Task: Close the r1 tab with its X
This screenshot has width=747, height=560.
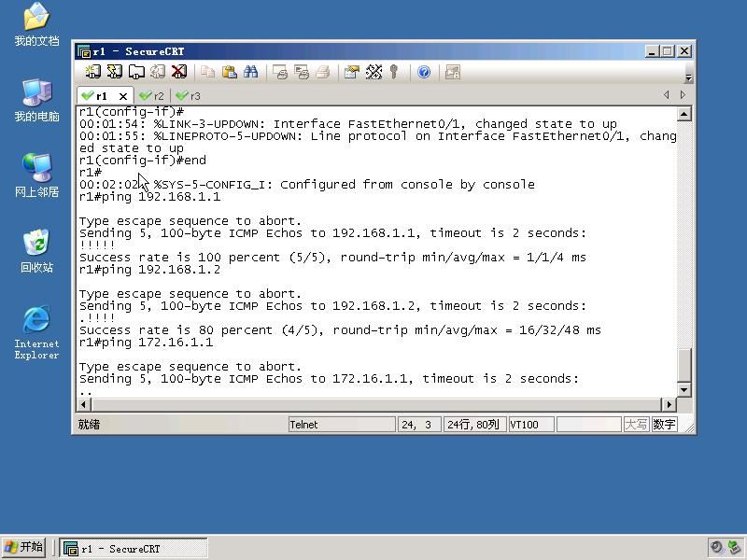Action: (123, 96)
